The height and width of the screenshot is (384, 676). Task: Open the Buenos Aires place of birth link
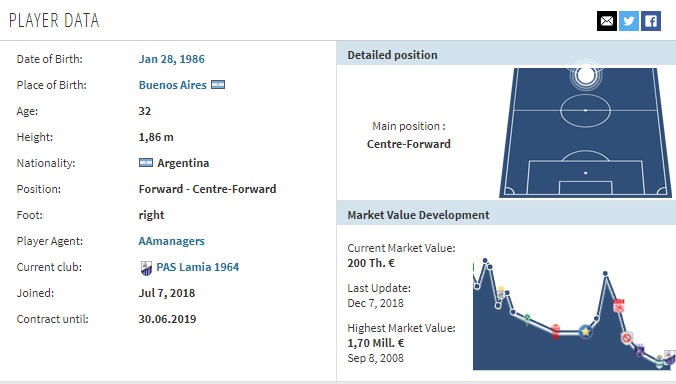click(172, 85)
